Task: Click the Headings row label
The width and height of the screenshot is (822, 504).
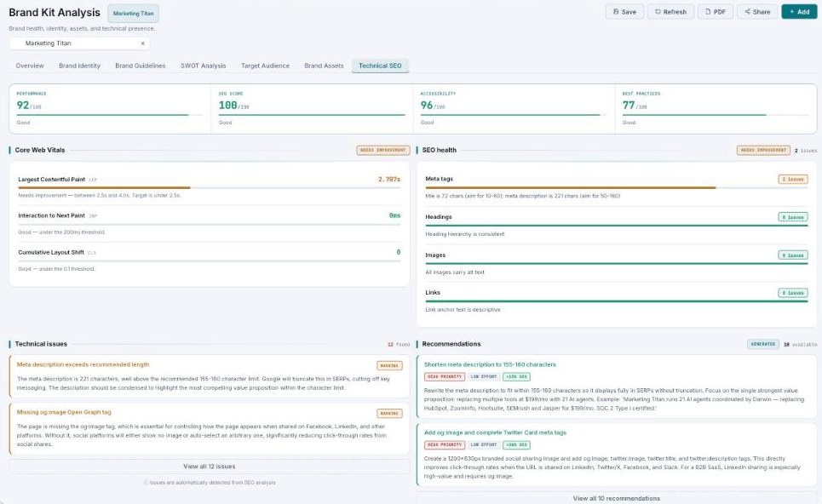Action: 439,217
